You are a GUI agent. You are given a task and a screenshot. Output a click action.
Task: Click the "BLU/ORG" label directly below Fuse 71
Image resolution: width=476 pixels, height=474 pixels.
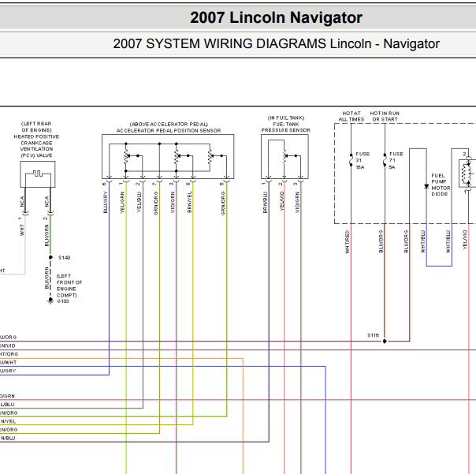point(381,241)
